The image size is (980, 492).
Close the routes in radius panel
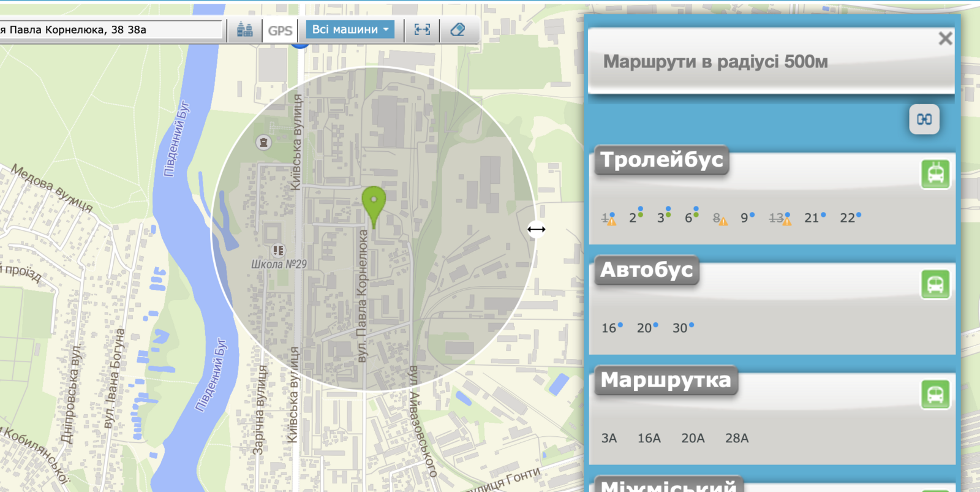point(945,39)
